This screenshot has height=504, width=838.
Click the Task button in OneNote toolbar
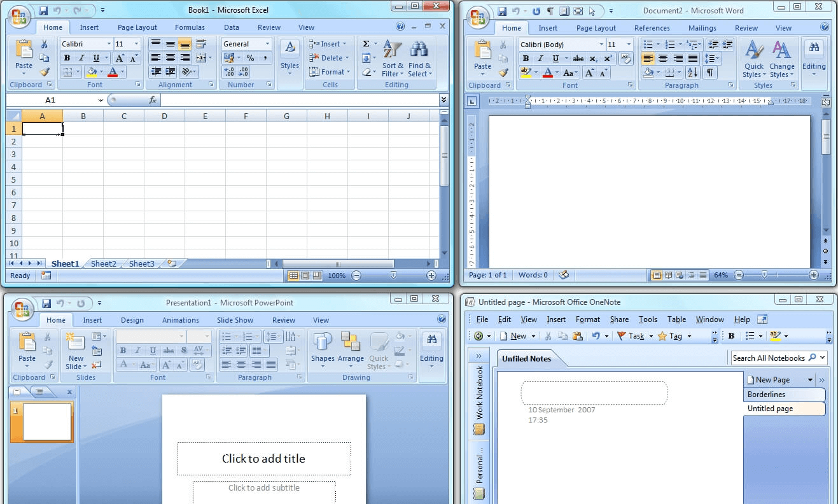(631, 336)
